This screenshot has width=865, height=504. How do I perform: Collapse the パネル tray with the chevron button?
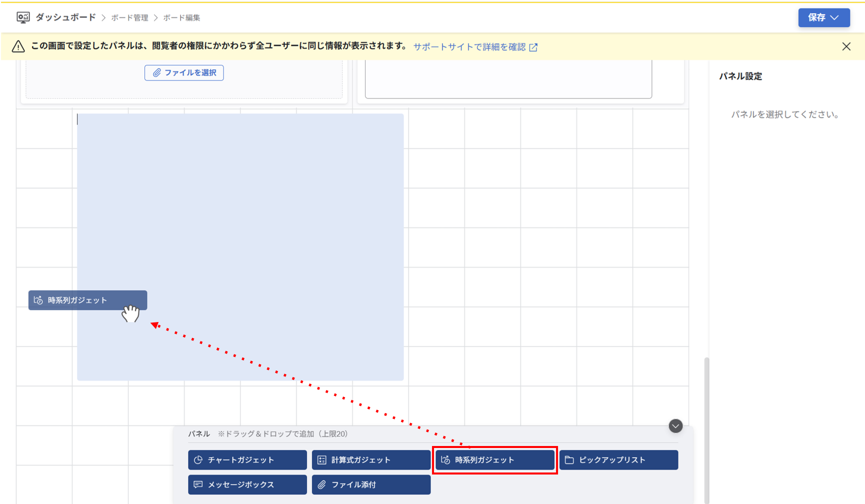[x=675, y=426]
